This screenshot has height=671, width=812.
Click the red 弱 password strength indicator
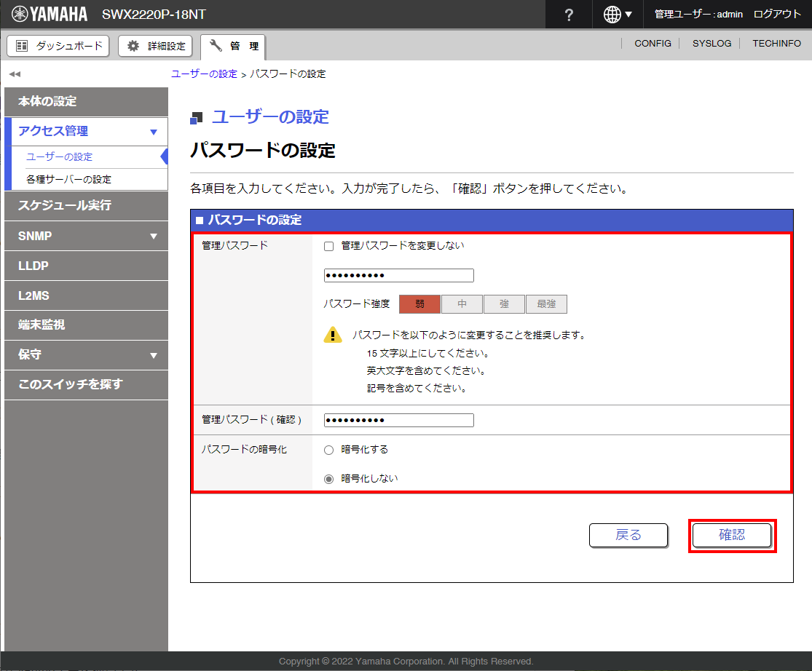(x=419, y=304)
